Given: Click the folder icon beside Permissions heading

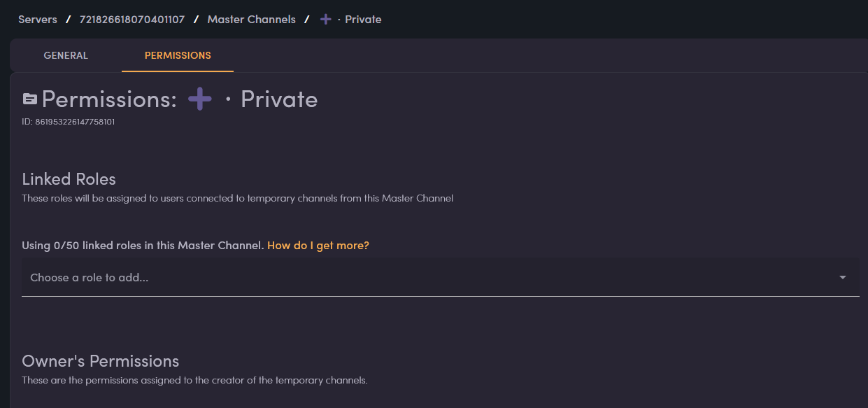Looking at the screenshot, I should pyautogui.click(x=29, y=99).
